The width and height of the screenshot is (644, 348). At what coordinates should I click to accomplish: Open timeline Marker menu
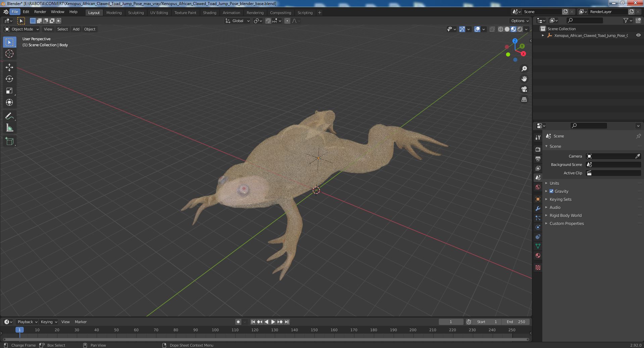tap(81, 322)
